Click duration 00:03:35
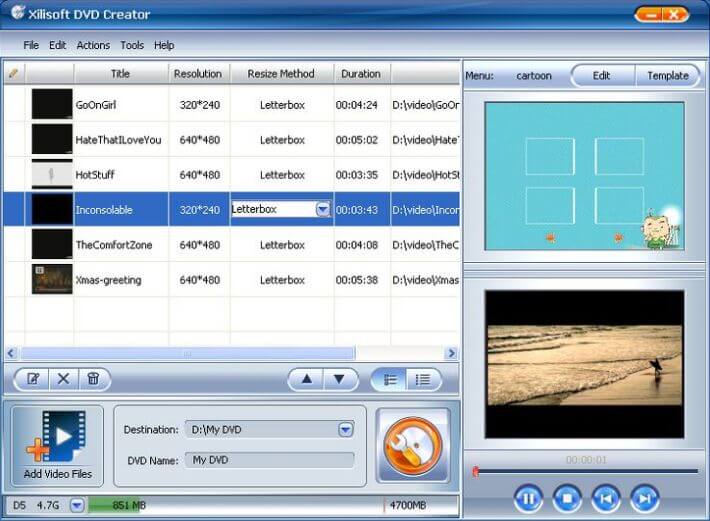Viewport: 710px width, 521px height. pyautogui.click(x=357, y=175)
